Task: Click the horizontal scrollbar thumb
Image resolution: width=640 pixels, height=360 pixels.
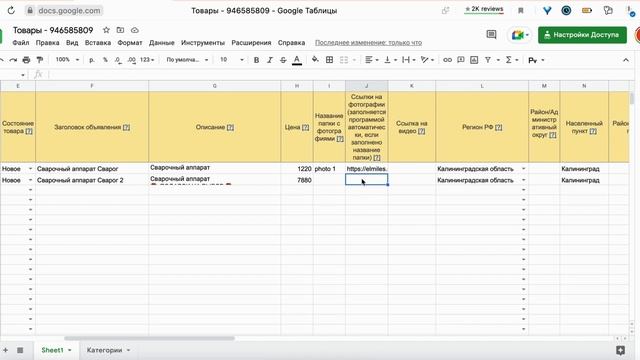Action: point(149,338)
